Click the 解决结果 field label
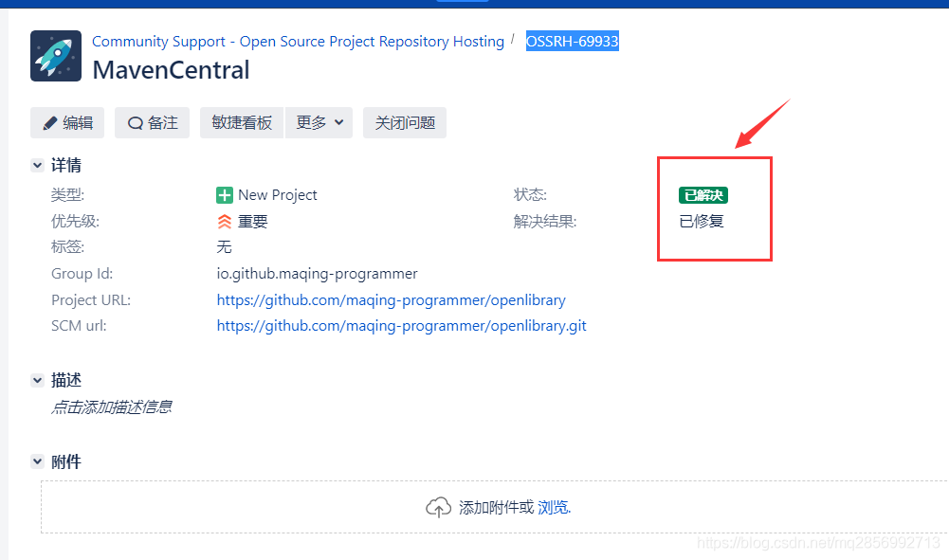 pyautogui.click(x=545, y=222)
